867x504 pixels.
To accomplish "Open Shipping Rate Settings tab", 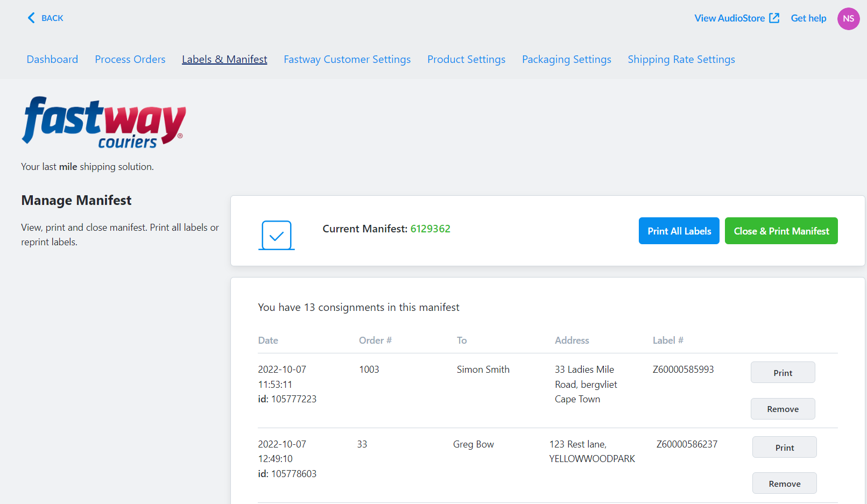I will (x=681, y=59).
